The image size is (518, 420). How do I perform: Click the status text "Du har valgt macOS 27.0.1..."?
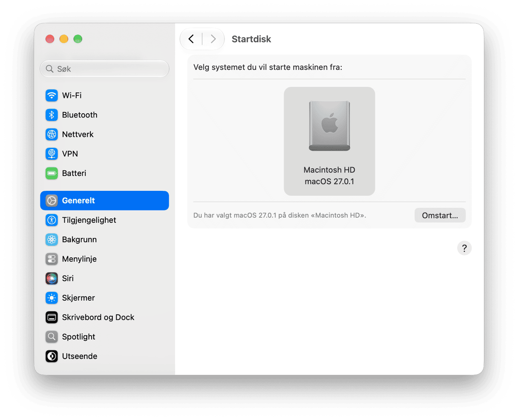pyautogui.click(x=280, y=216)
